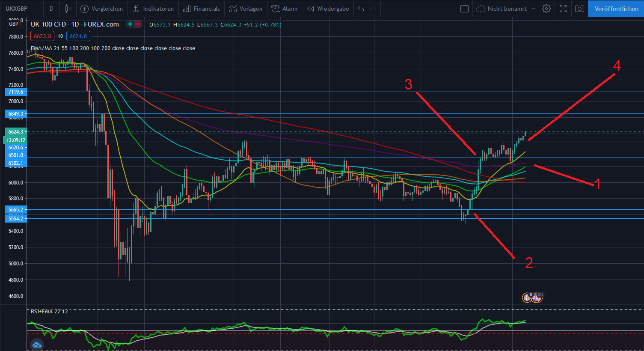Click the OHLC close value C6624.3
This screenshot has height=351, width=644.
pos(231,25)
